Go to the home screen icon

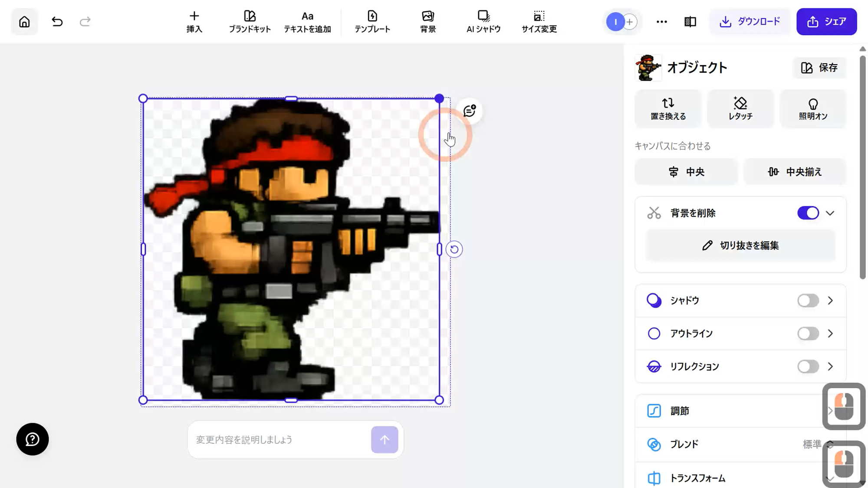(24, 22)
